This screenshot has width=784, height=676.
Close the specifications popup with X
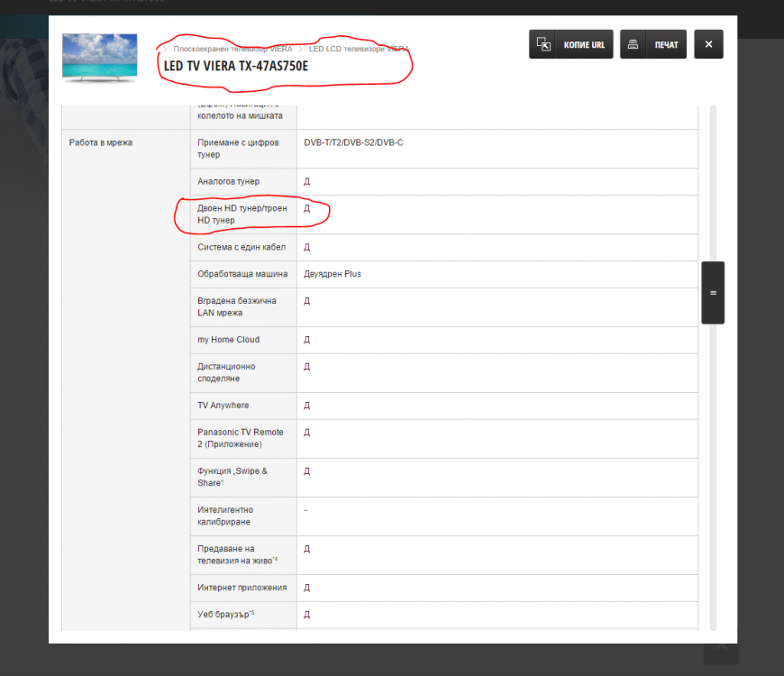click(708, 44)
